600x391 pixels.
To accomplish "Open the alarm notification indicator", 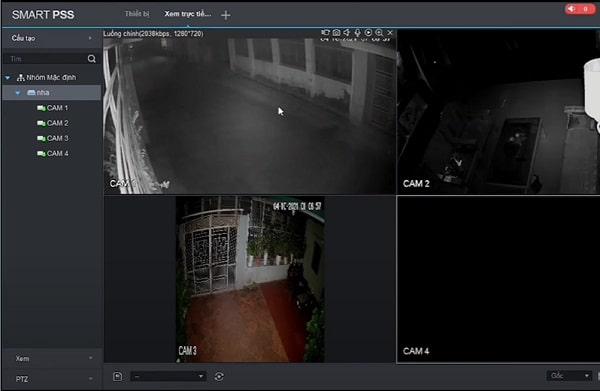I will (x=580, y=9).
